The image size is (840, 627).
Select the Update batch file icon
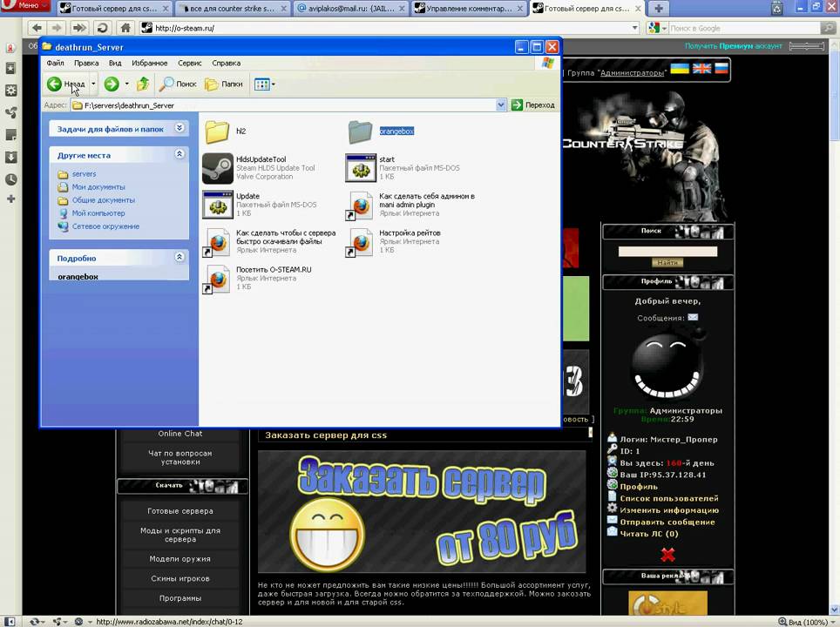point(218,205)
